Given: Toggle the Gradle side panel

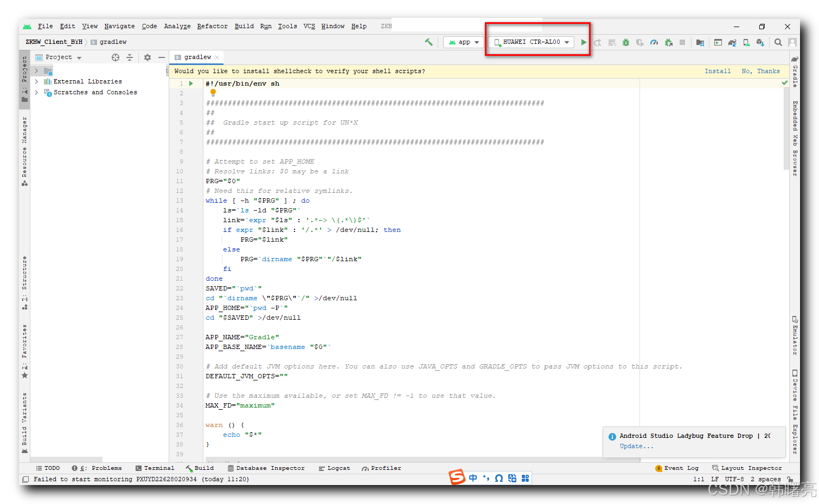Looking at the screenshot, I should pyautogui.click(x=795, y=72).
